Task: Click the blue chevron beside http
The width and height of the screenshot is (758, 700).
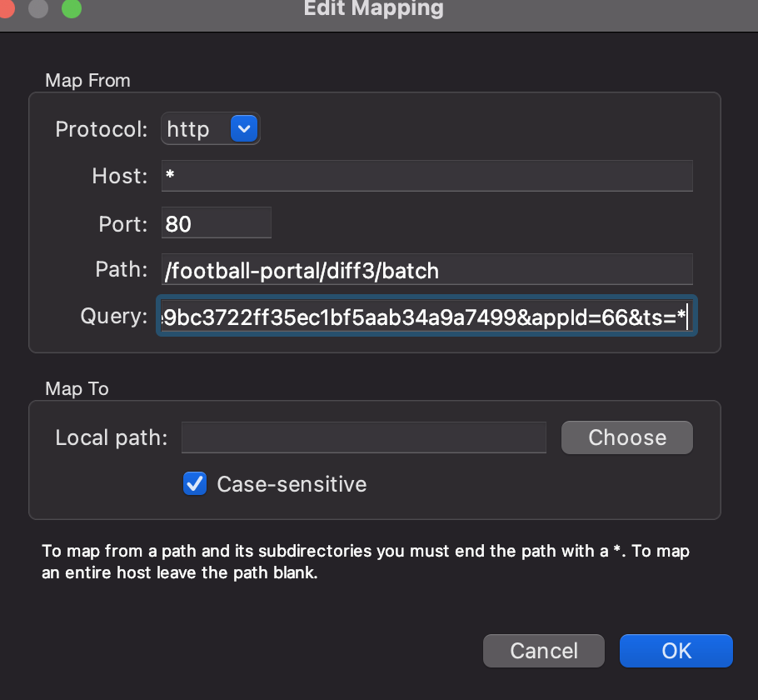Action: pyautogui.click(x=244, y=129)
